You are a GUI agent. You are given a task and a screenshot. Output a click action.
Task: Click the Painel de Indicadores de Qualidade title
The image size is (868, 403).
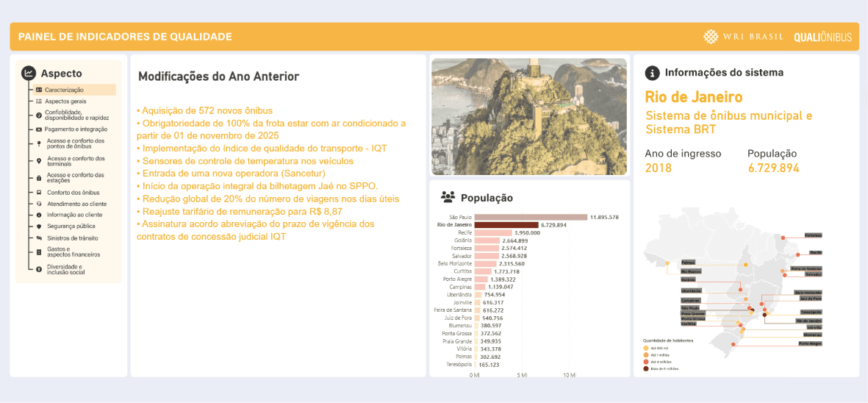[x=125, y=37]
